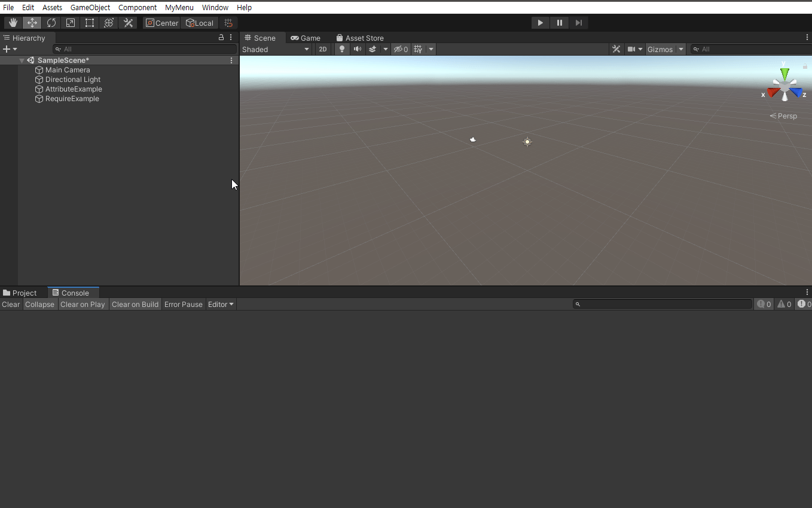
Task: Click the Pause button
Action: pos(560,23)
